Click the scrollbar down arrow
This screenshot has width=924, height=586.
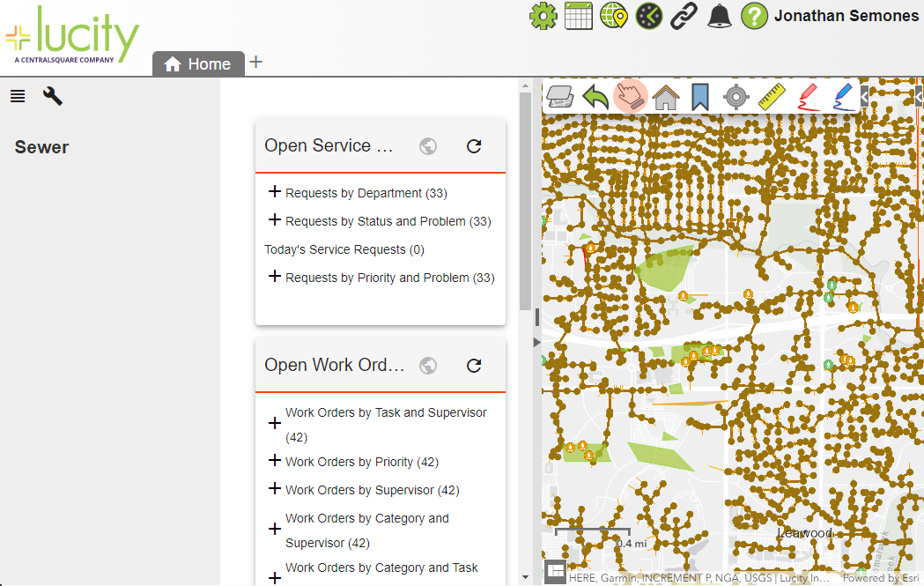[525, 577]
